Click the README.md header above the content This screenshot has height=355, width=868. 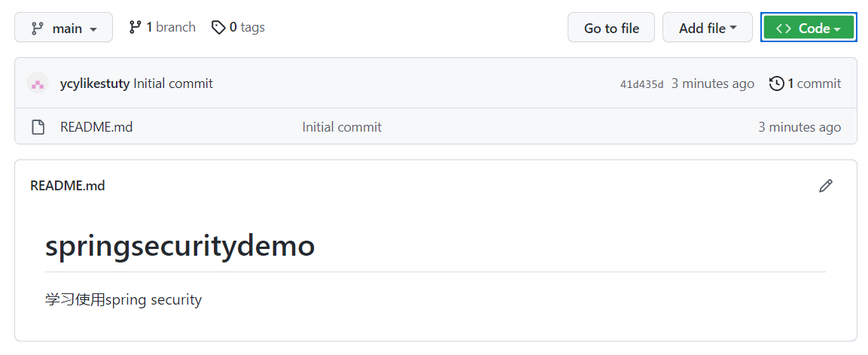coord(68,186)
